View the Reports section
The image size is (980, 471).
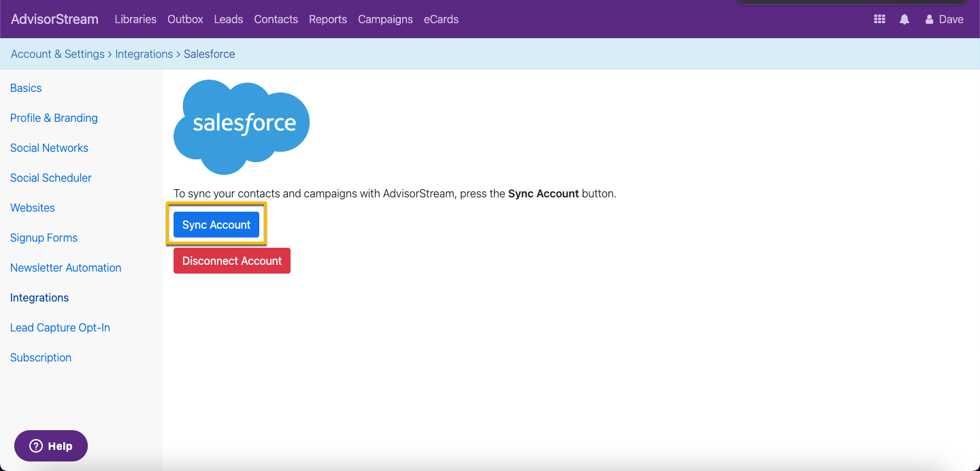coord(328,19)
